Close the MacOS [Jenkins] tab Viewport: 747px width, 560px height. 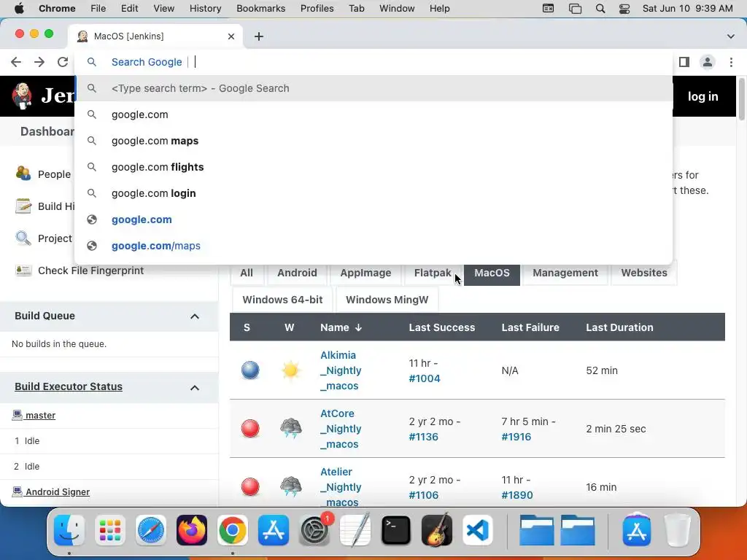231,36
